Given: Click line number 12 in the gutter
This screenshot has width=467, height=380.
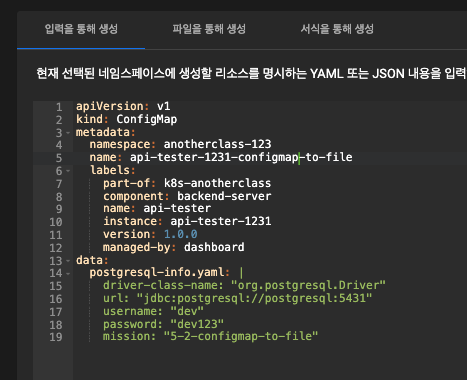Looking at the screenshot, I should 56,248.
